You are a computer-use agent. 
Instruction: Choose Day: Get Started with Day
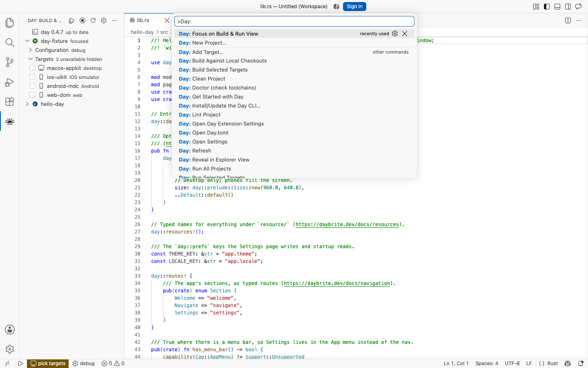(294, 97)
